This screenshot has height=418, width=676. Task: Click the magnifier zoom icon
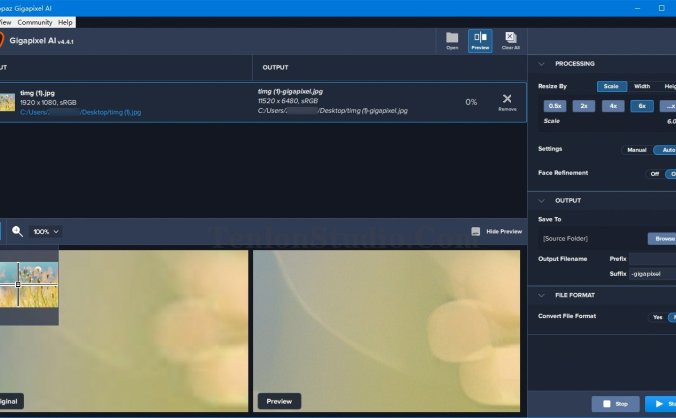[x=17, y=231]
